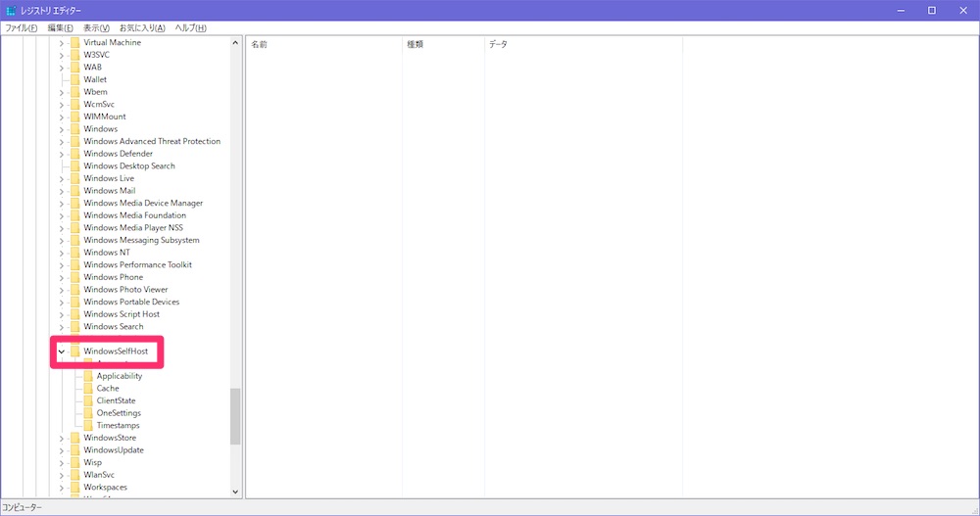Click the WlanSvc folder icon
The height and width of the screenshot is (516, 980).
(75, 475)
